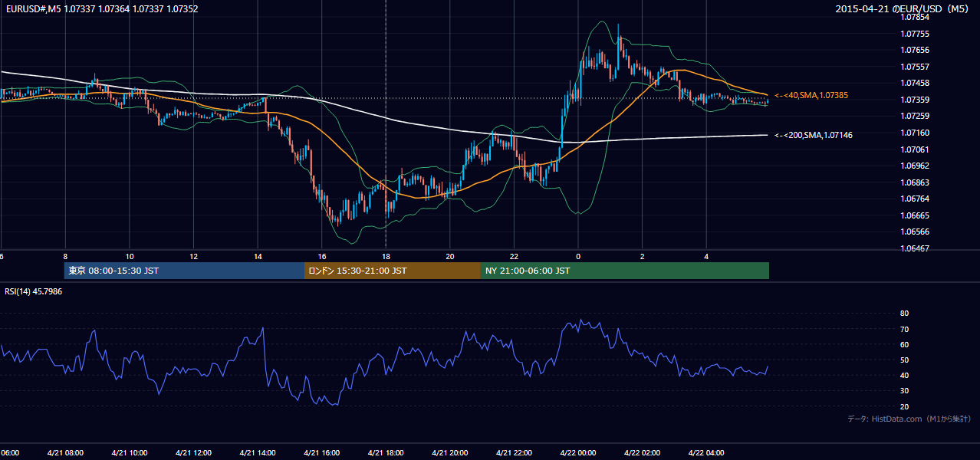This screenshot has height=460, width=980.
Task: Click the HistData.com data source credit
Action: (909, 419)
